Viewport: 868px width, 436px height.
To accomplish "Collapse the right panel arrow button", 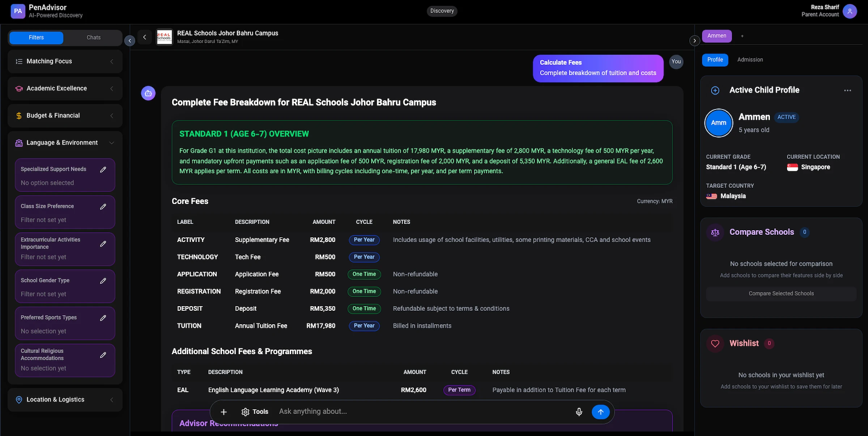I will point(694,41).
